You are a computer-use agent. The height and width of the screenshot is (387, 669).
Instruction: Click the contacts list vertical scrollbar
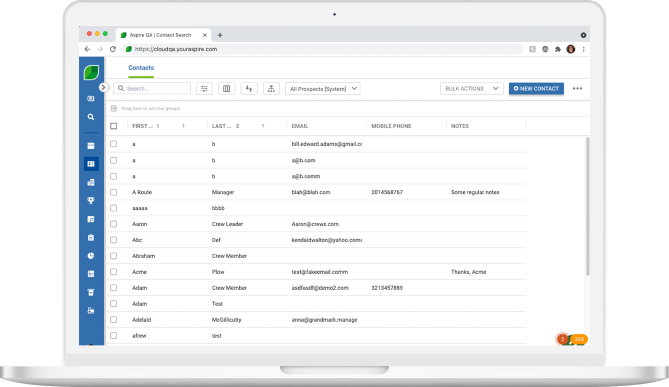(588, 207)
